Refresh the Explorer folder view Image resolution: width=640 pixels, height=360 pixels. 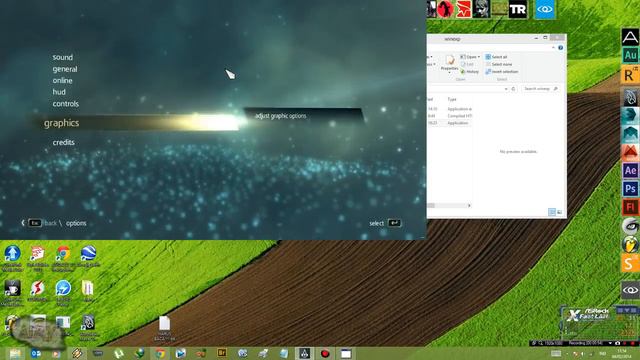click(x=513, y=89)
